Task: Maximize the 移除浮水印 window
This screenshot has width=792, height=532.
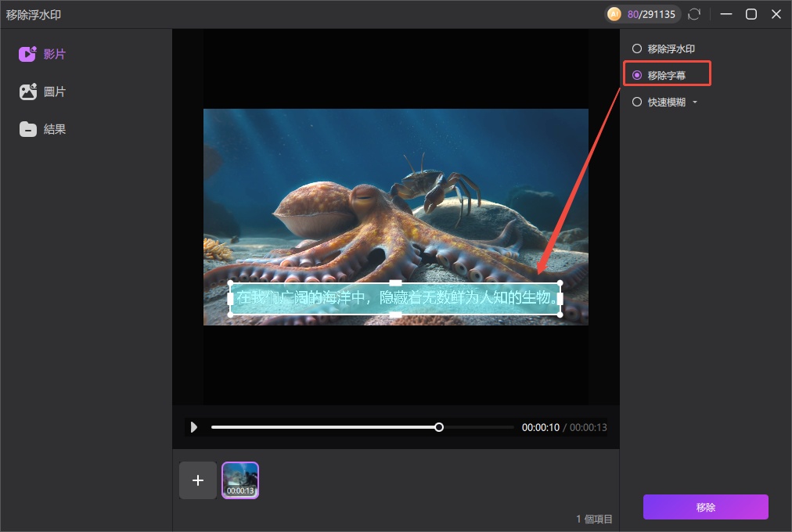Action: 751,14
